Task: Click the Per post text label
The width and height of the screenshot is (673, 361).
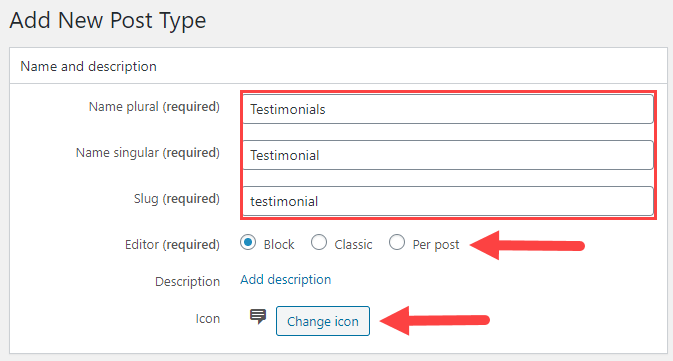Action: coord(436,245)
